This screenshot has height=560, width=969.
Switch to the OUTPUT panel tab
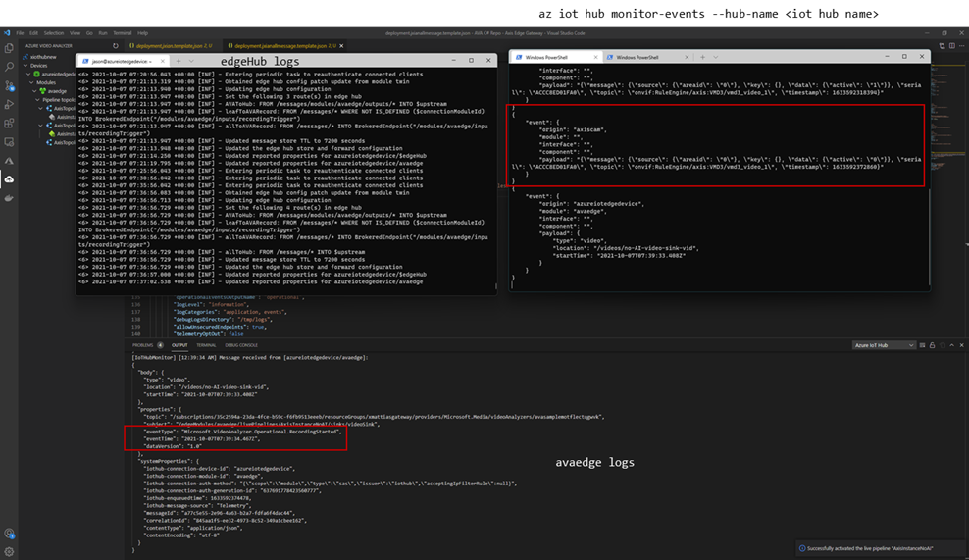pos(179,345)
